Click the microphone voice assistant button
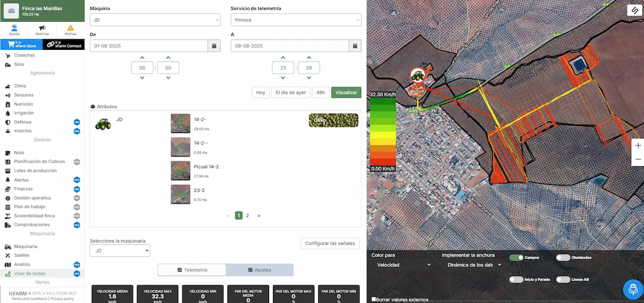Viewport: 644px width, 303px height. (x=633, y=289)
